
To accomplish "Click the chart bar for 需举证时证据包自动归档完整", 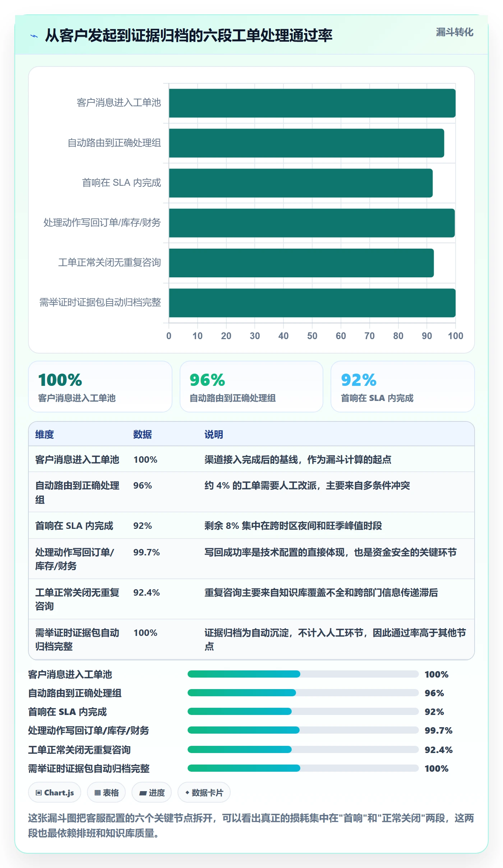I will pyautogui.click(x=312, y=303).
